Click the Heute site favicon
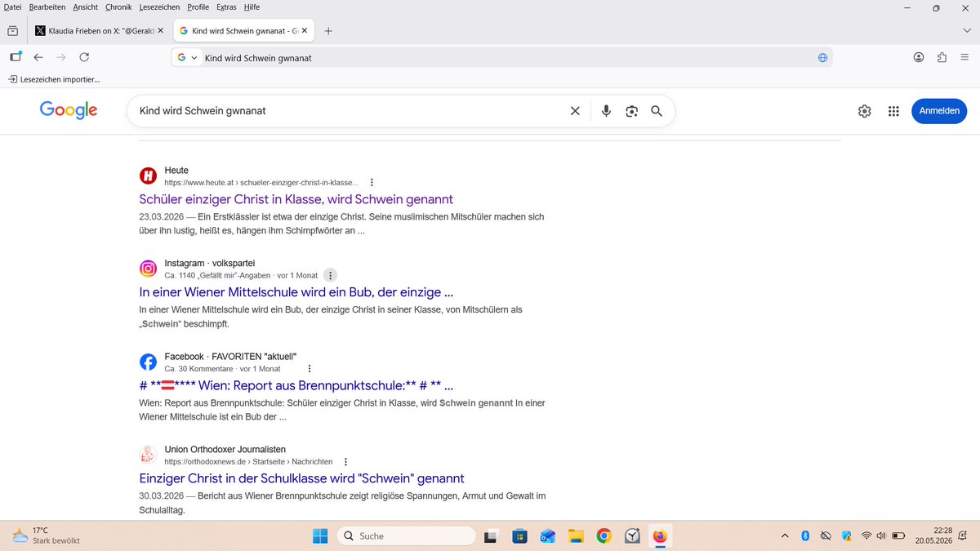980x551 pixels. tap(148, 176)
